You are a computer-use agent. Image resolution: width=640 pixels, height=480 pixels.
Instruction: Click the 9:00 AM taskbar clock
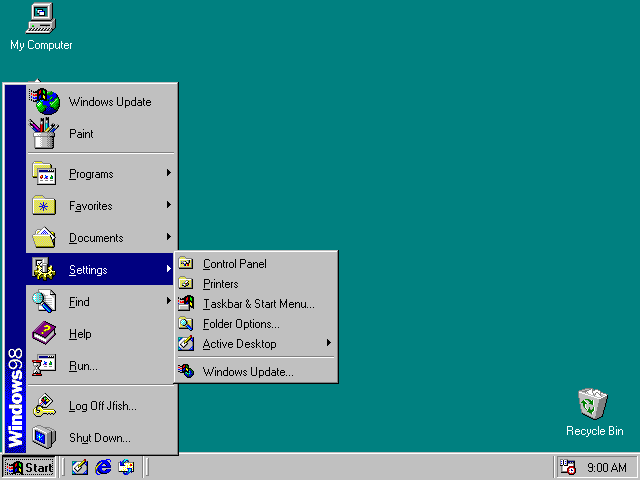pos(607,467)
